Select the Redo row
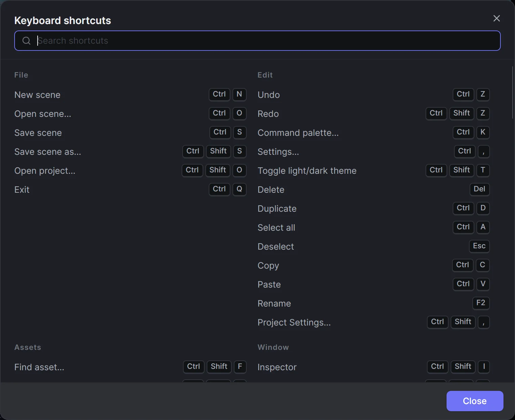 coord(374,113)
